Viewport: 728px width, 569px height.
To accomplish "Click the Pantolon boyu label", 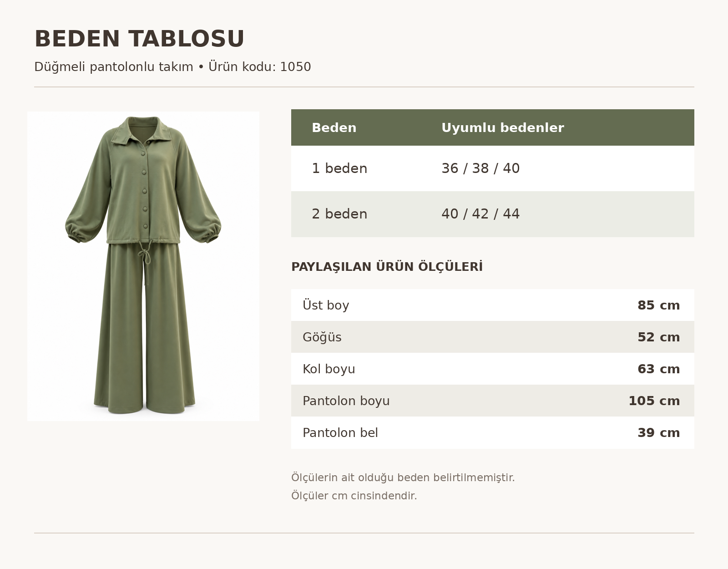I will (x=346, y=401).
